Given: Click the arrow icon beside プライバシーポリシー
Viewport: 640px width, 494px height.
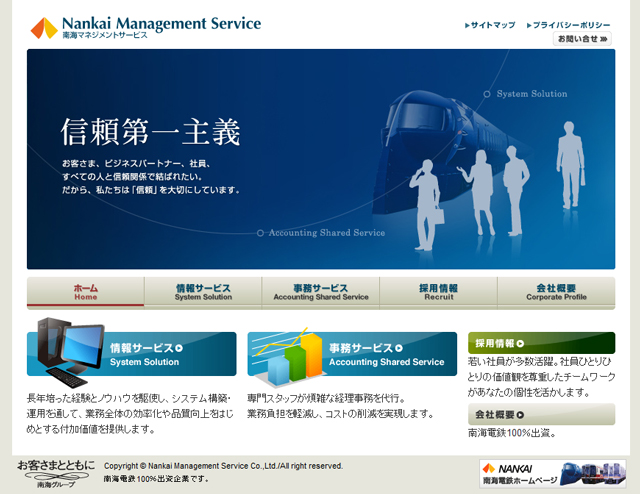Looking at the screenshot, I should tap(529, 25).
